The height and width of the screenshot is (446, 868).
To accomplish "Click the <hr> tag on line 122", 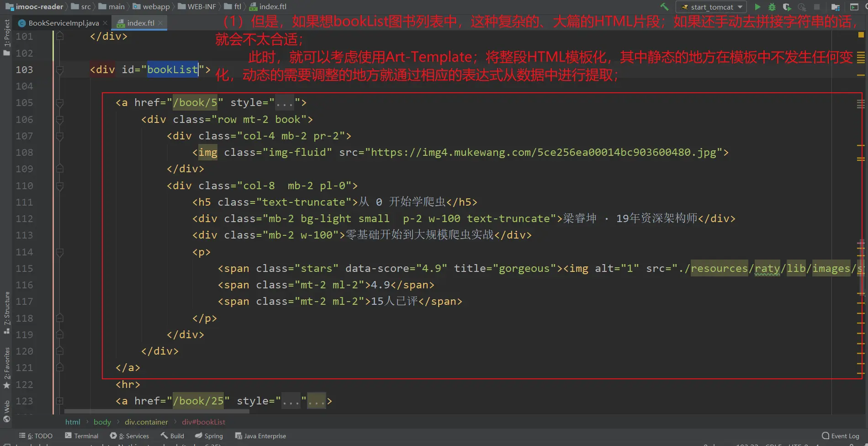I will (128, 385).
